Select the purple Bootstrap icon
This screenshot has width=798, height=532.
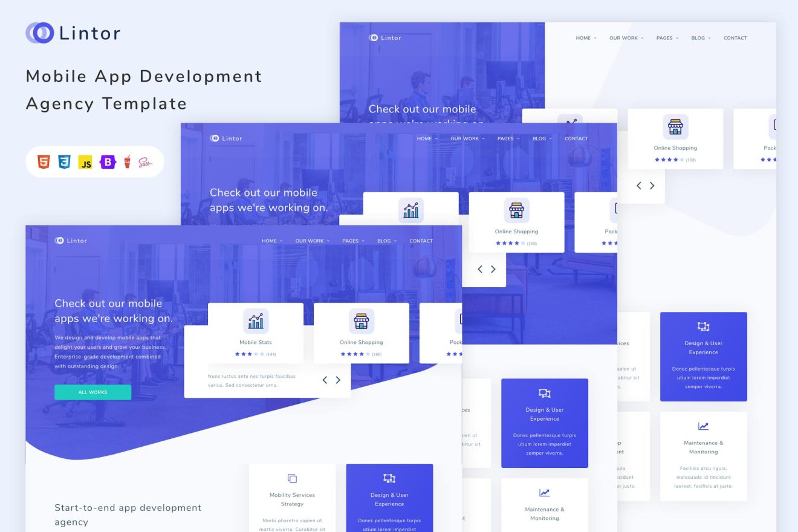[106, 161]
